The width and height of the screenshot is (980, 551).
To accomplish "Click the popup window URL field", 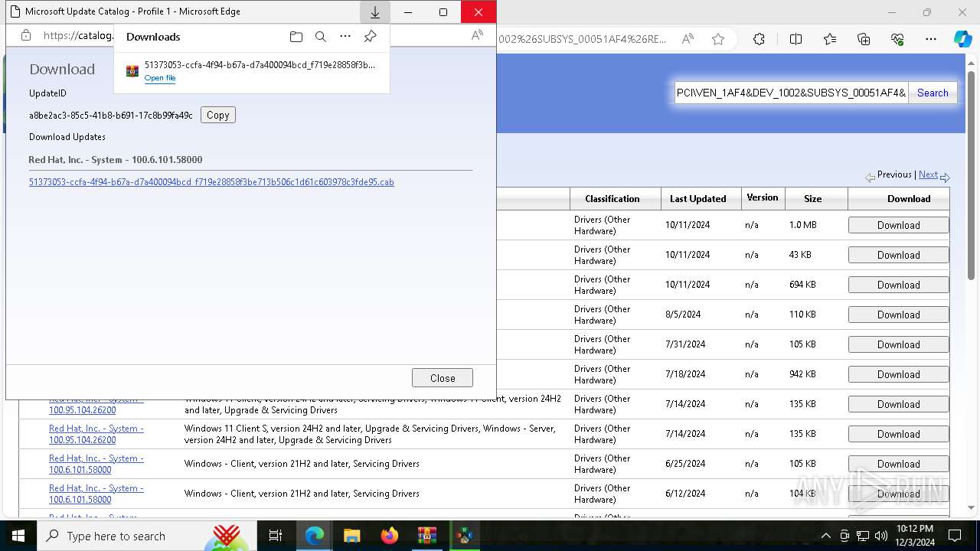I will pyautogui.click(x=78, y=35).
